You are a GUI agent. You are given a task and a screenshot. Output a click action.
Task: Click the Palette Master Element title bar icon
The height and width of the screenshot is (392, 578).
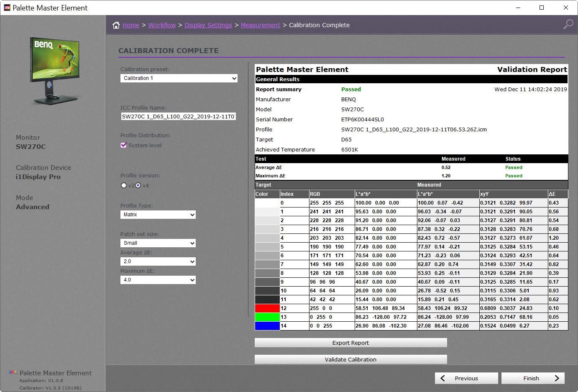click(x=7, y=8)
